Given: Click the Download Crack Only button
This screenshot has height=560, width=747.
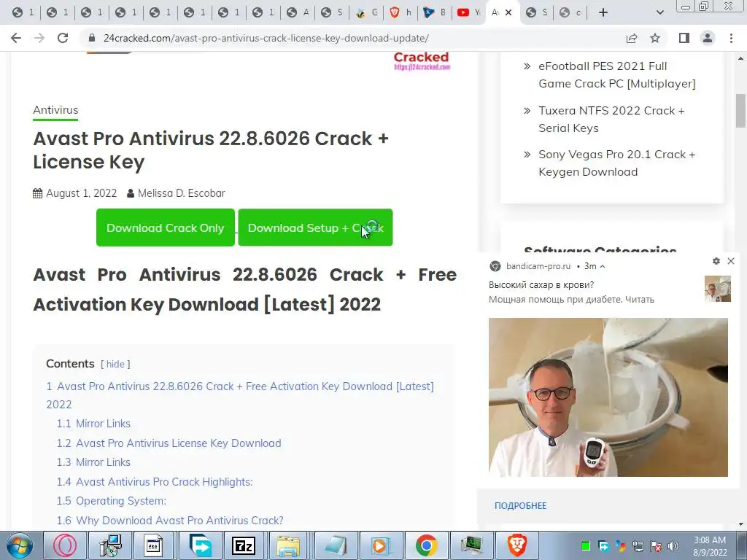Looking at the screenshot, I should coord(166,227).
